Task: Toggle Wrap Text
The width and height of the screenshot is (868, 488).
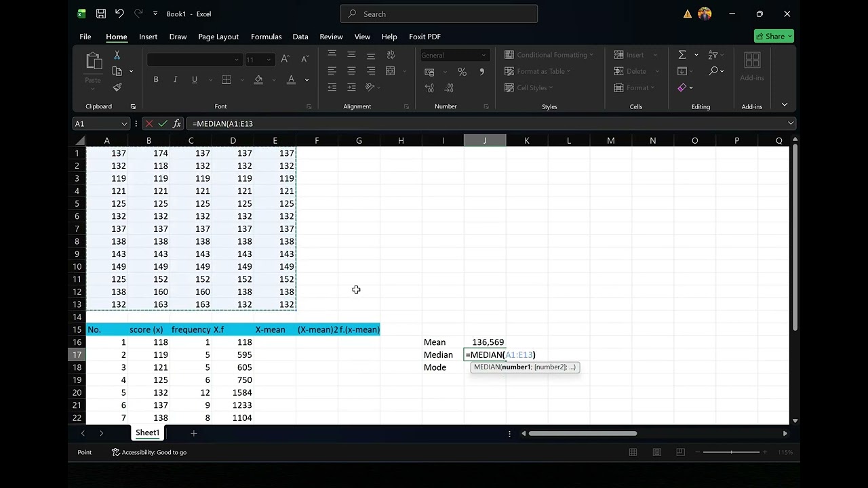Action: [x=391, y=55]
